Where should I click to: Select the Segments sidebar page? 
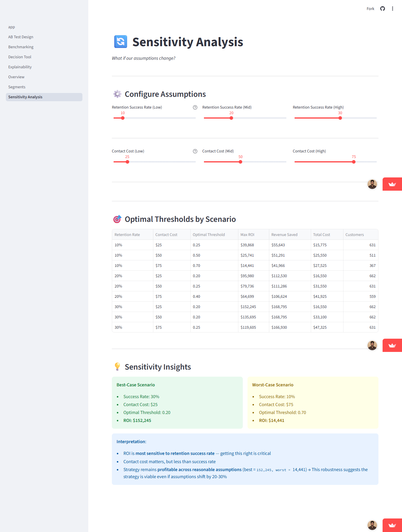click(x=44, y=87)
